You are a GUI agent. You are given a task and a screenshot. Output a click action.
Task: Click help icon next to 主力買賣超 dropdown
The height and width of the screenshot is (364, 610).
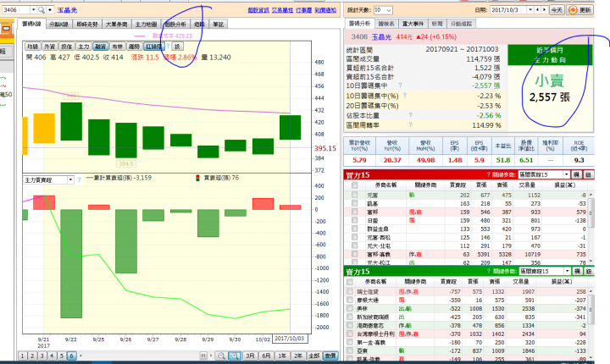coord(80,180)
